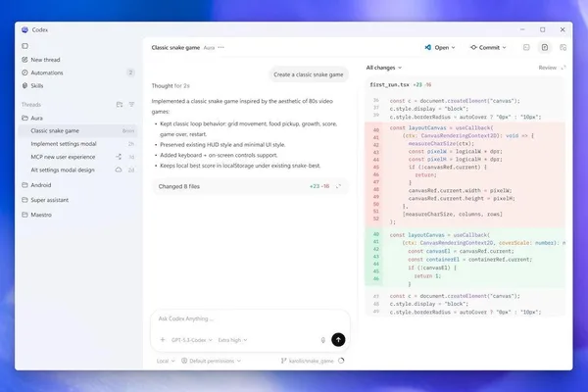The height and width of the screenshot is (392, 588).
Task: Click the microphone dictation icon
Action: 322,340
